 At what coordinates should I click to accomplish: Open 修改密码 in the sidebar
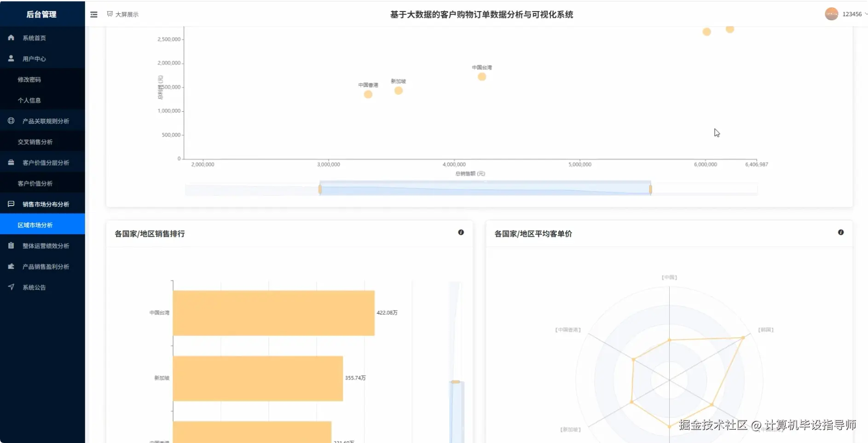point(42,80)
